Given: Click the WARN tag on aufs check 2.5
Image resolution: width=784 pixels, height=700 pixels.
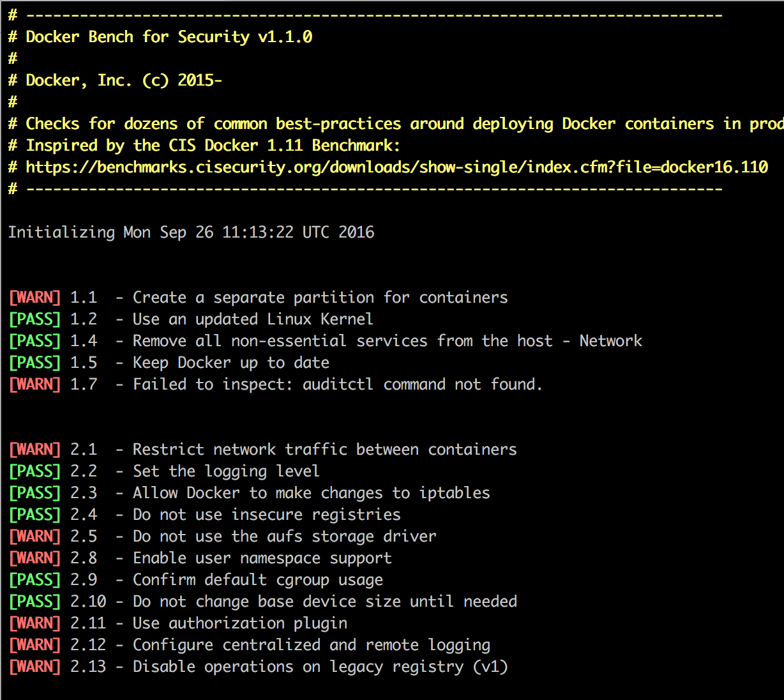Looking at the screenshot, I should [34, 536].
